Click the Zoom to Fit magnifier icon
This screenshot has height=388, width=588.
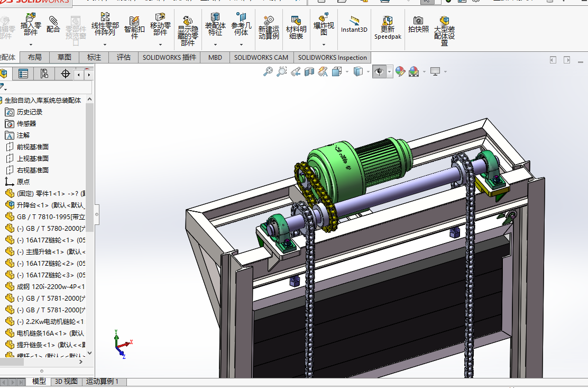click(x=268, y=71)
